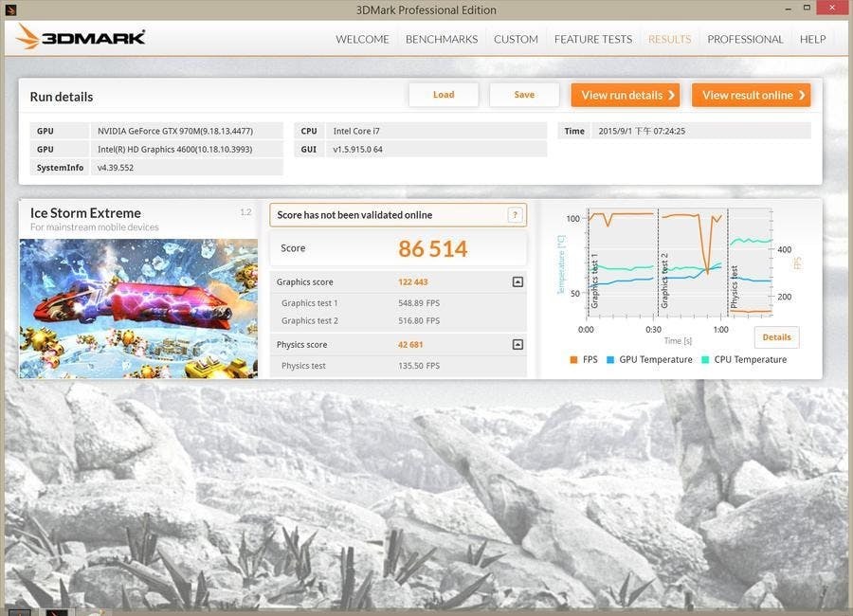Open the WELCOME tab
This screenshot has width=853, height=616.
pos(362,39)
